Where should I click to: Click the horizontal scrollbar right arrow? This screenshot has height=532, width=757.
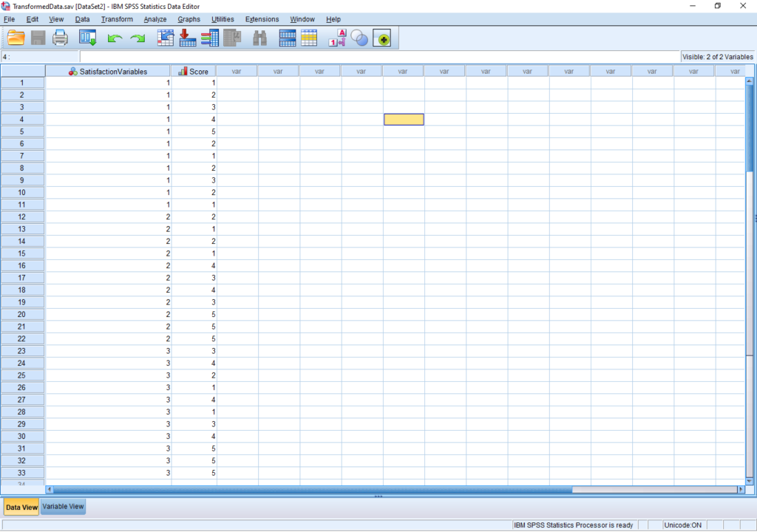tap(741, 489)
